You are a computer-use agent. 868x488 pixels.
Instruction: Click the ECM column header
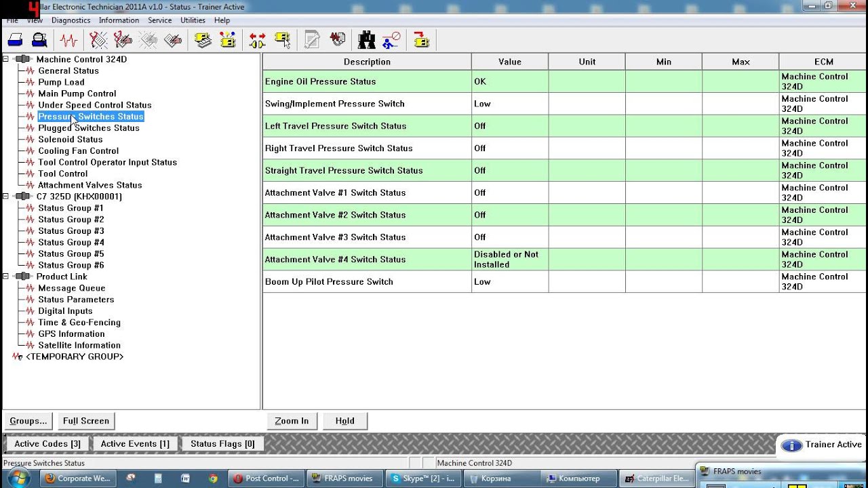click(823, 62)
